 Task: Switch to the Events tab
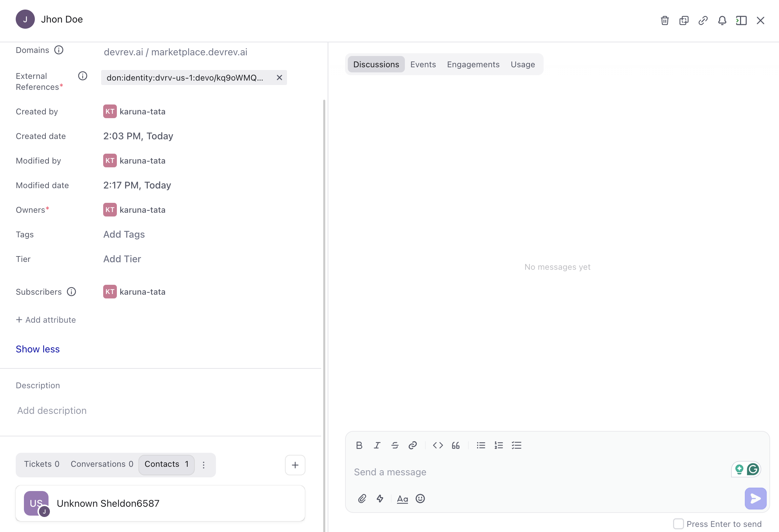(423, 65)
